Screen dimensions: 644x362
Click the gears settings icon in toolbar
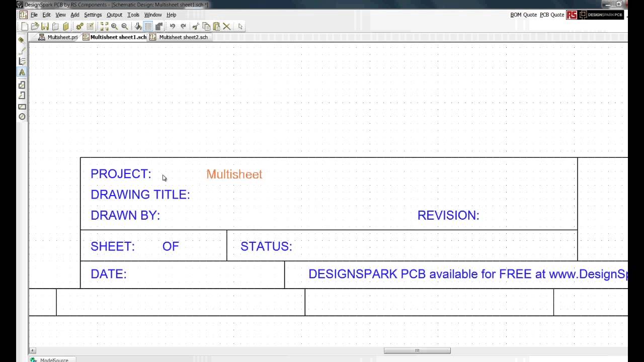(x=79, y=27)
